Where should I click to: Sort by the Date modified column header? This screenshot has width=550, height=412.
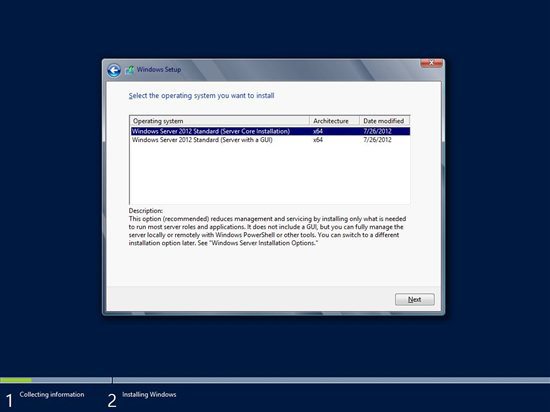point(384,121)
